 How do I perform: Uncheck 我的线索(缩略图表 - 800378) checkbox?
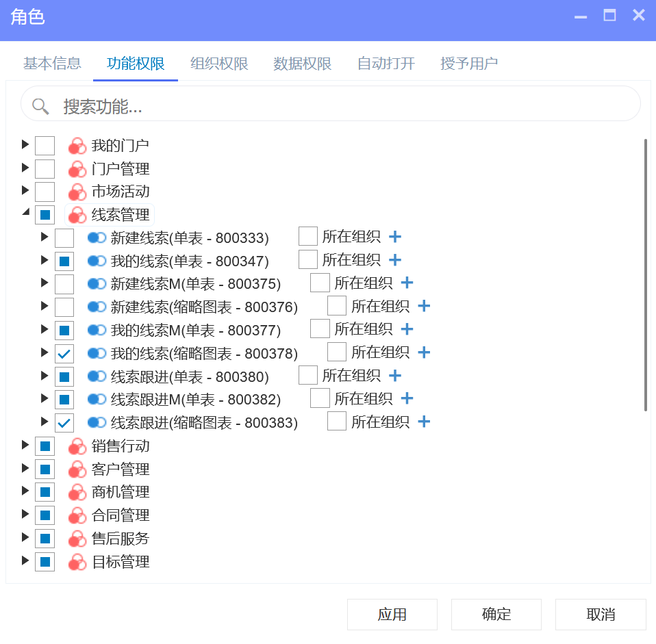click(64, 353)
